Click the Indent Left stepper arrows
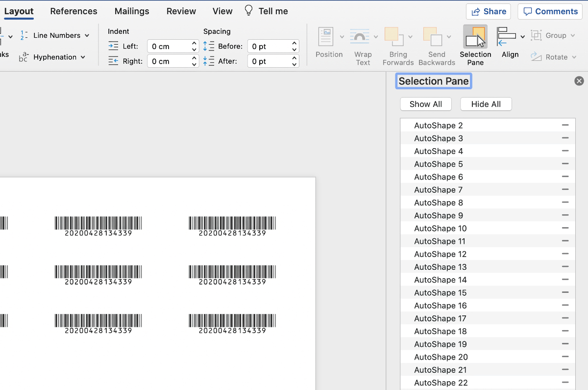588x390 pixels. pyautogui.click(x=195, y=46)
